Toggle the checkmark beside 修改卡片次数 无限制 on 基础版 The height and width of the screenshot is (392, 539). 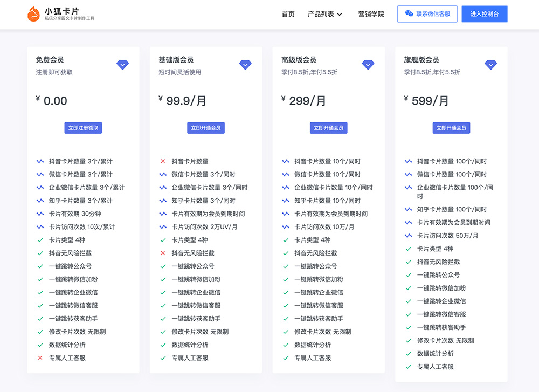tap(162, 331)
